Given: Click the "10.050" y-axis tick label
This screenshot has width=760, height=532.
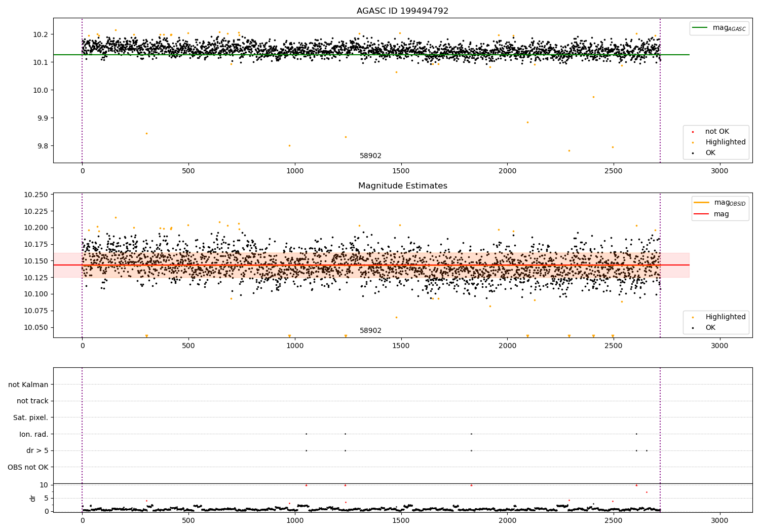Looking at the screenshot, I should pyautogui.click(x=36, y=327).
